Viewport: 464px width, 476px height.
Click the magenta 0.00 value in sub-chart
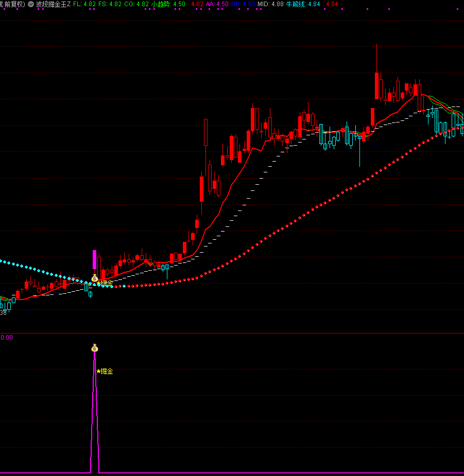(x=7, y=338)
